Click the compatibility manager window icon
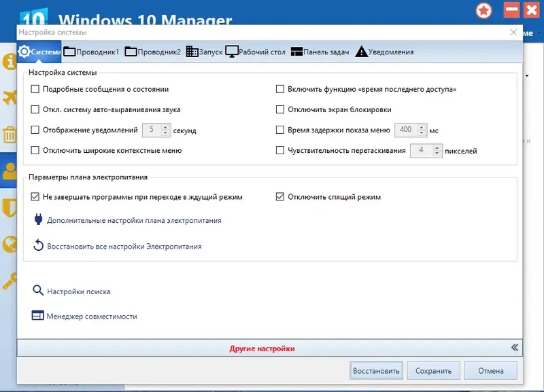Image resolution: width=544 pixels, height=392 pixels. [x=38, y=315]
